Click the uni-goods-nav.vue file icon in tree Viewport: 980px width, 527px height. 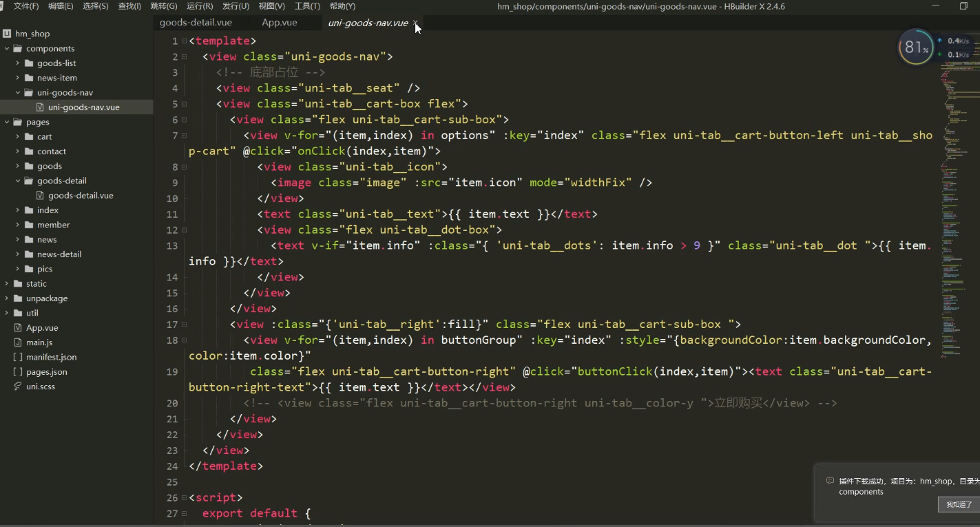click(x=40, y=107)
